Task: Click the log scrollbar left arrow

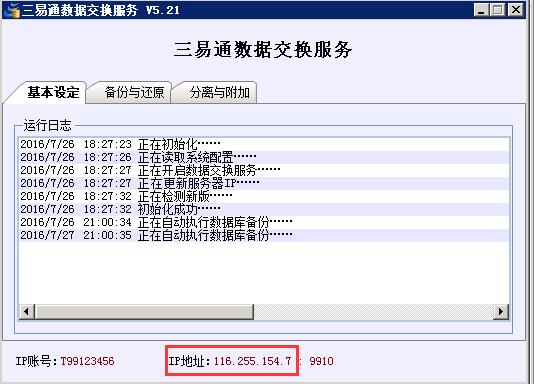Action: click(26, 311)
